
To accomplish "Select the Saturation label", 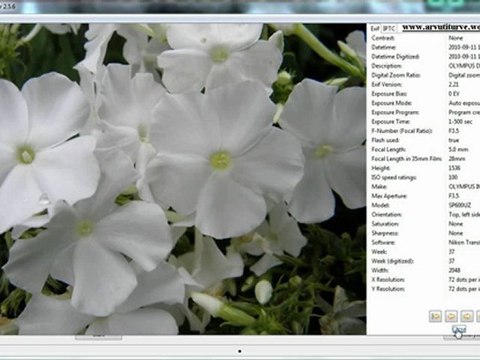I will tap(385, 224).
